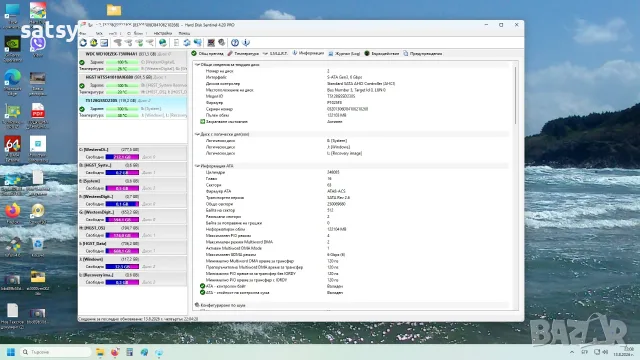This screenshot has height=360, width=640.
Task: Click the Firefox icon on the taskbar
Action: 115,352
